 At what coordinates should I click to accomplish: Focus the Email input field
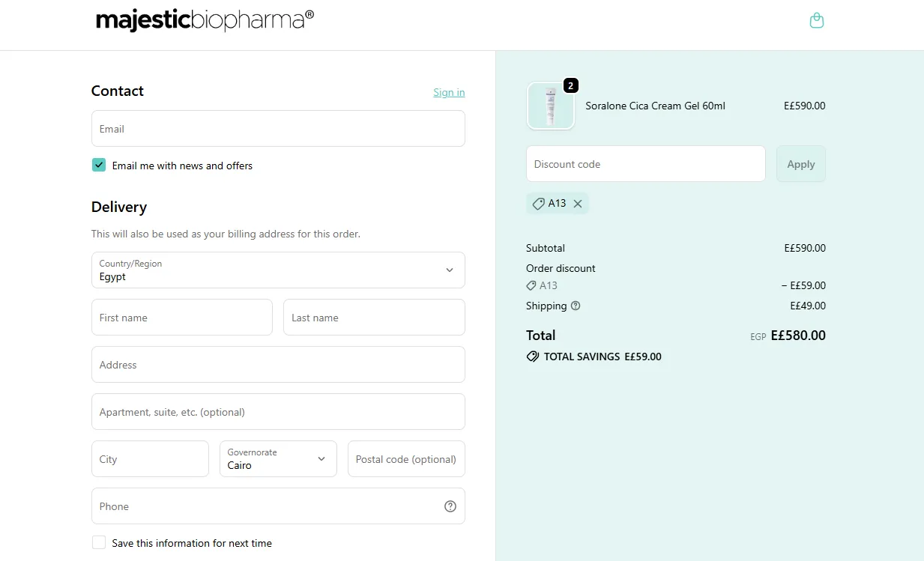coord(278,129)
